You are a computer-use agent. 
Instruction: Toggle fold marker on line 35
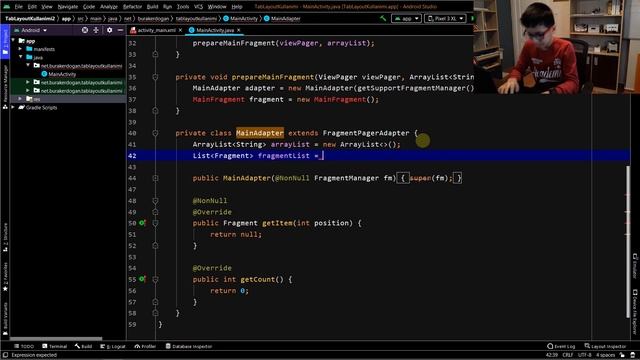(155, 77)
